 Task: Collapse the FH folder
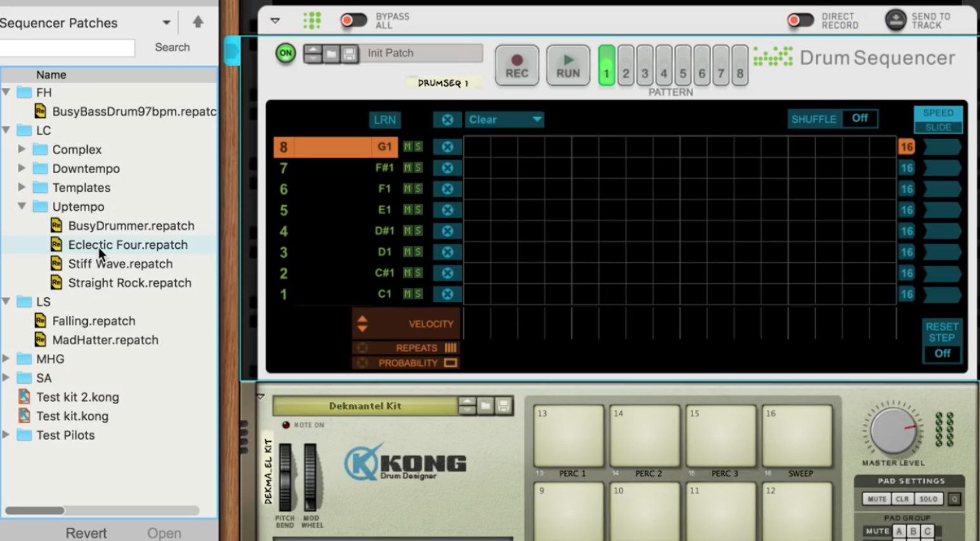click(x=6, y=92)
